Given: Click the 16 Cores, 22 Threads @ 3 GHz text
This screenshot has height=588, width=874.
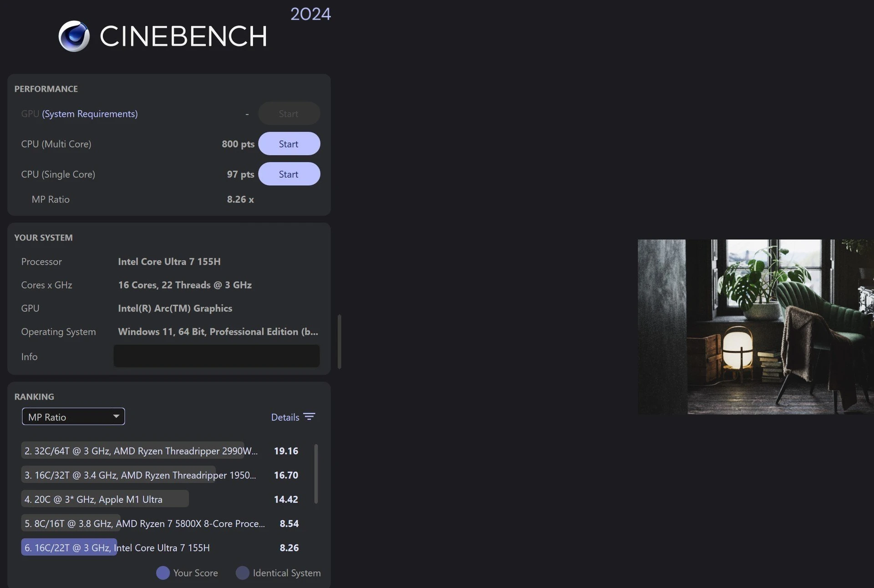Looking at the screenshot, I should 185,285.
